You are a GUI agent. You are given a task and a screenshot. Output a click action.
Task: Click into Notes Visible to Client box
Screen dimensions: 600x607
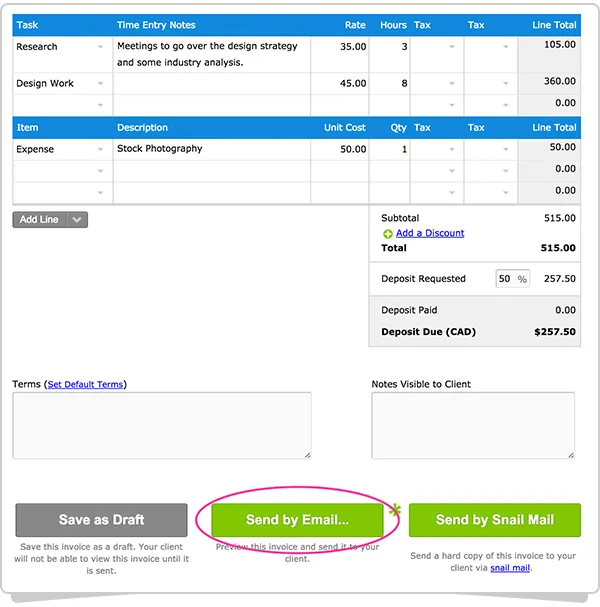(472, 425)
